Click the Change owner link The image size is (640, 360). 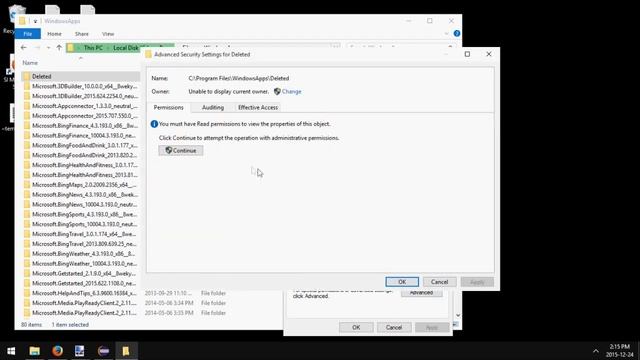291,91
